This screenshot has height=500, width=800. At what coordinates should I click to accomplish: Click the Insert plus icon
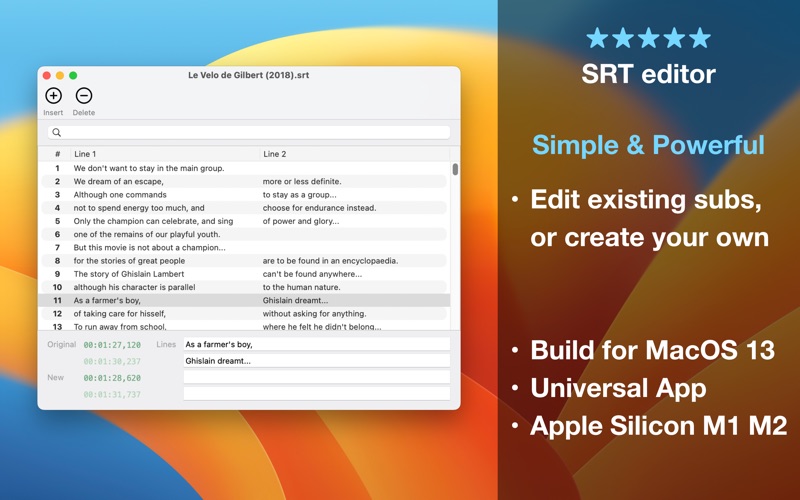[54, 95]
